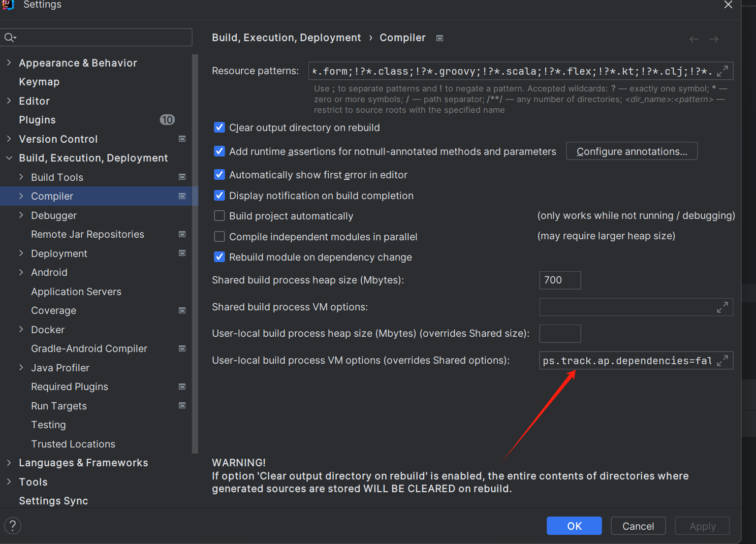The image size is (756, 544).
Task: Click the Configure annotations button
Action: click(x=632, y=151)
